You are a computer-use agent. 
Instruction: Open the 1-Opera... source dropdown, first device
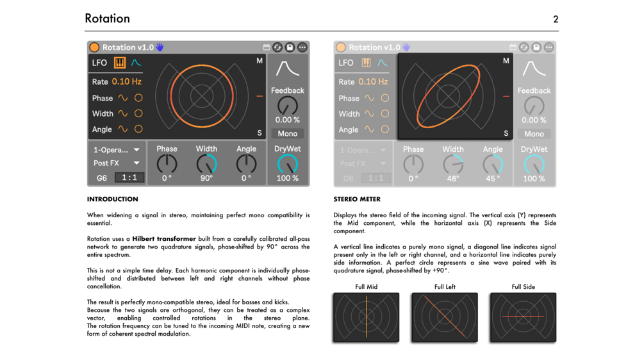tap(116, 150)
